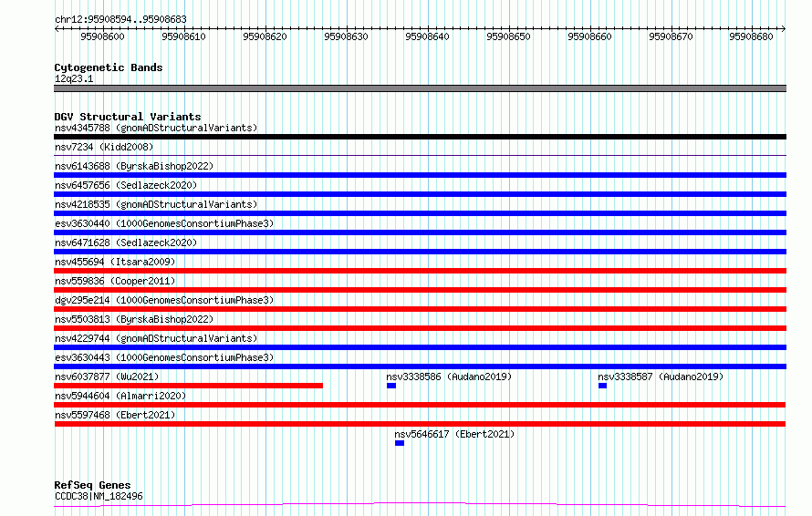
Task: Click the red nsv455694 variant bar
Action: (420, 271)
